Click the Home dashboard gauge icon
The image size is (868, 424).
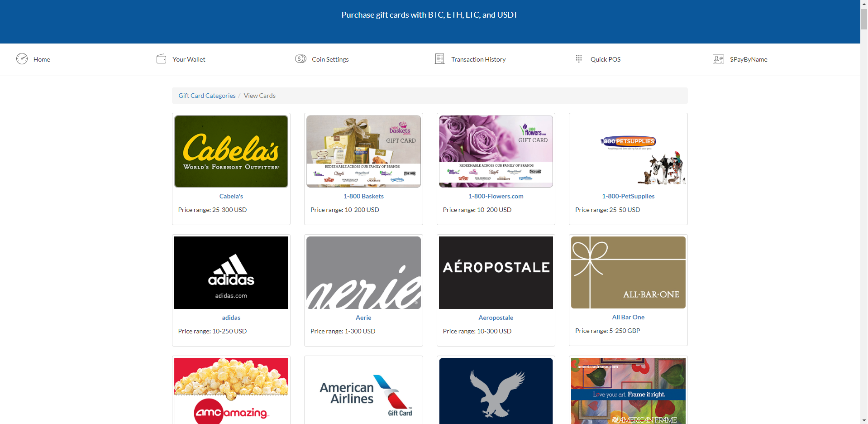pos(22,58)
